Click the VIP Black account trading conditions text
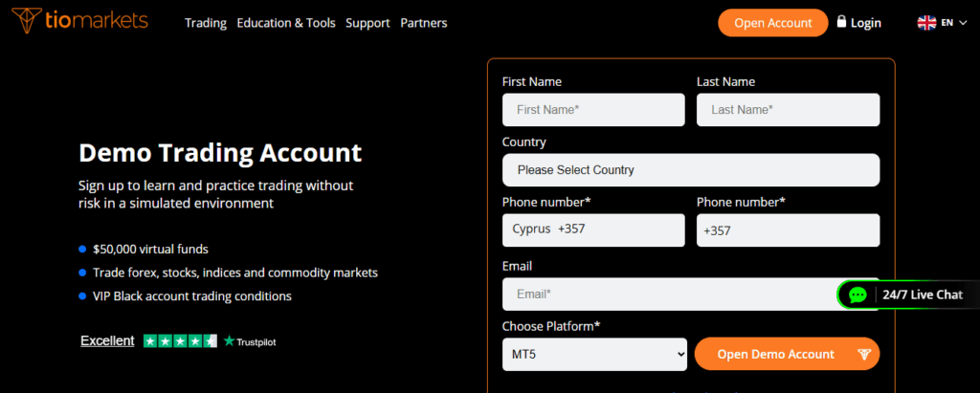This screenshot has width=980, height=393. 192,296
